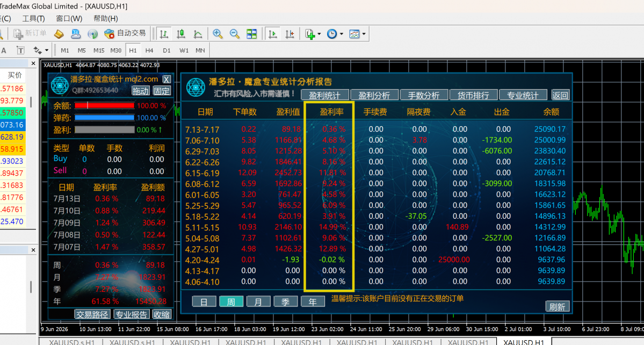Open the 手数分析 tab
Image resolution: width=644 pixels, height=345 pixels.
pyautogui.click(x=423, y=95)
